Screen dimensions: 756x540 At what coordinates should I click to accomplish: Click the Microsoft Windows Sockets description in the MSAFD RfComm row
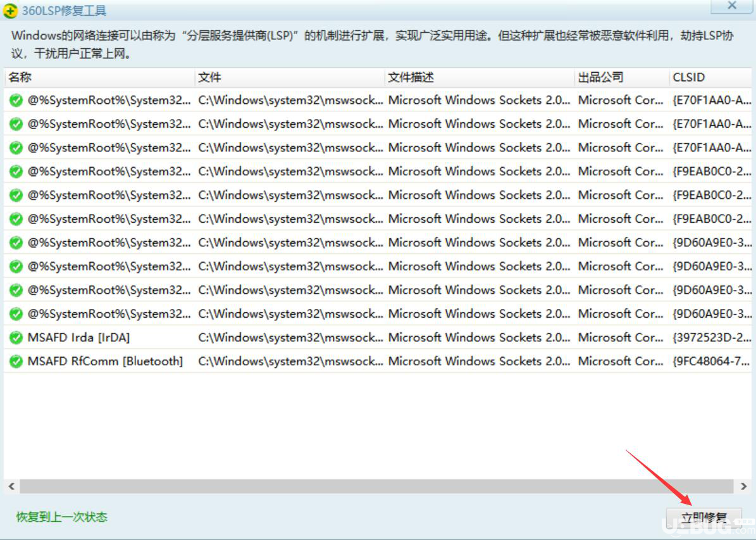click(x=480, y=361)
